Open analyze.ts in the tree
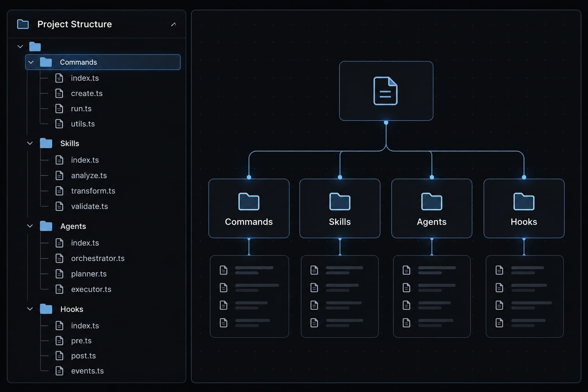Image resolution: width=588 pixels, height=392 pixels. (x=89, y=176)
